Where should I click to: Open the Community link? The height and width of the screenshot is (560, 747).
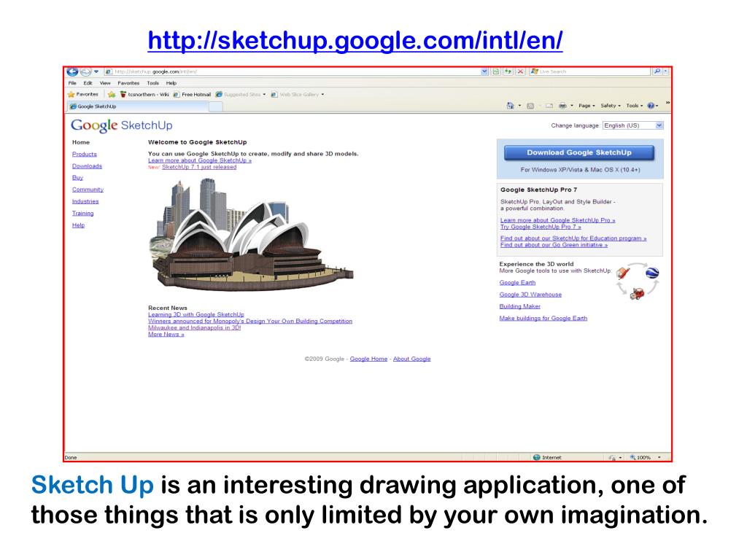(x=88, y=190)
